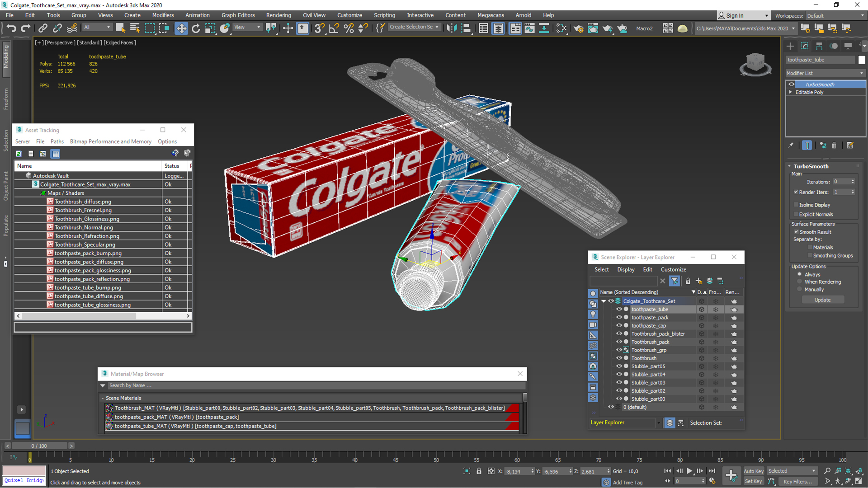868x488 pixels.
Task: Enable Isoline Display checkbox
Action: point(796,205)
